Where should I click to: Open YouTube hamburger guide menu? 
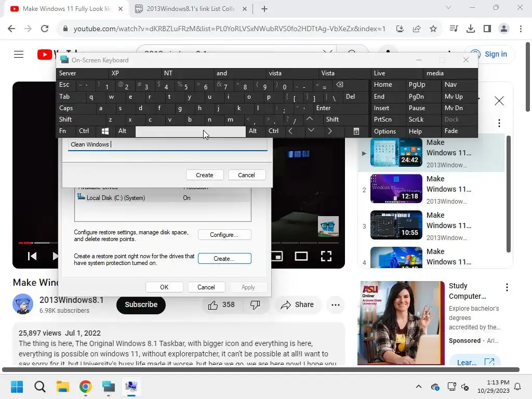(x=19, y=54)
